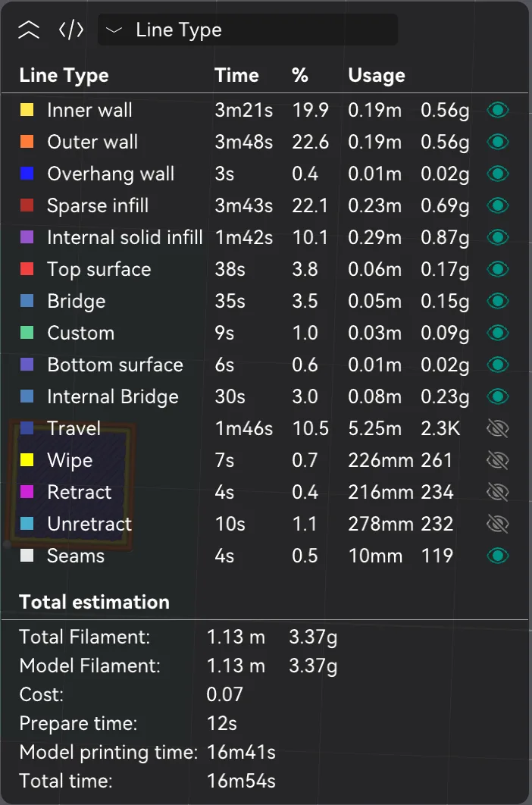Toggle Custom line type visibility
Viewport: 532px width, 805px height.
498,333
